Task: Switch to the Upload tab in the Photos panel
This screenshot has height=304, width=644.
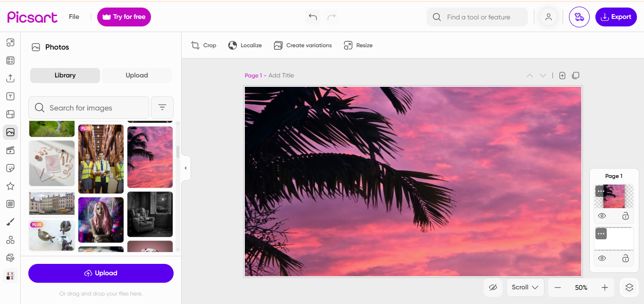Action: click(136, 75)
